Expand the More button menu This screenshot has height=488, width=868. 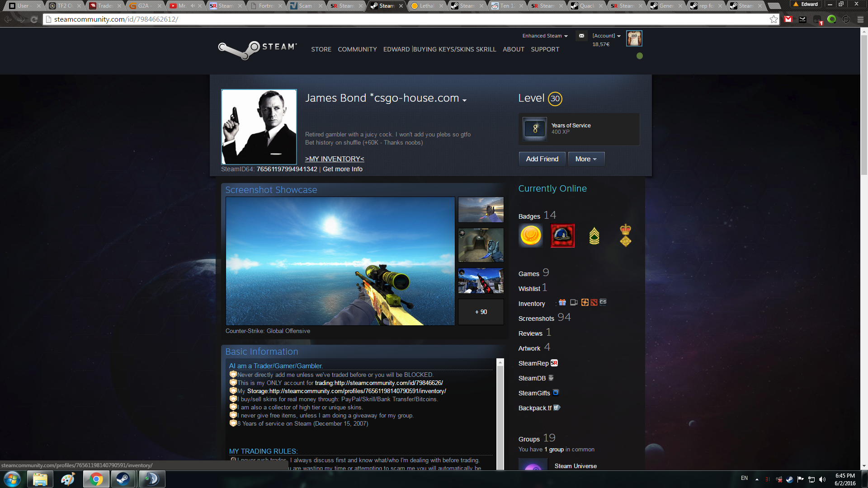tap(586, 159)
